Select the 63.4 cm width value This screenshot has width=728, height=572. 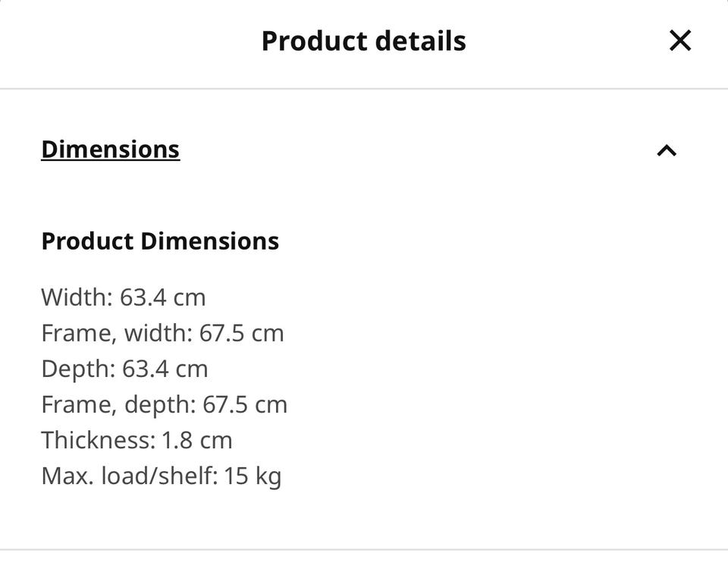163,297
